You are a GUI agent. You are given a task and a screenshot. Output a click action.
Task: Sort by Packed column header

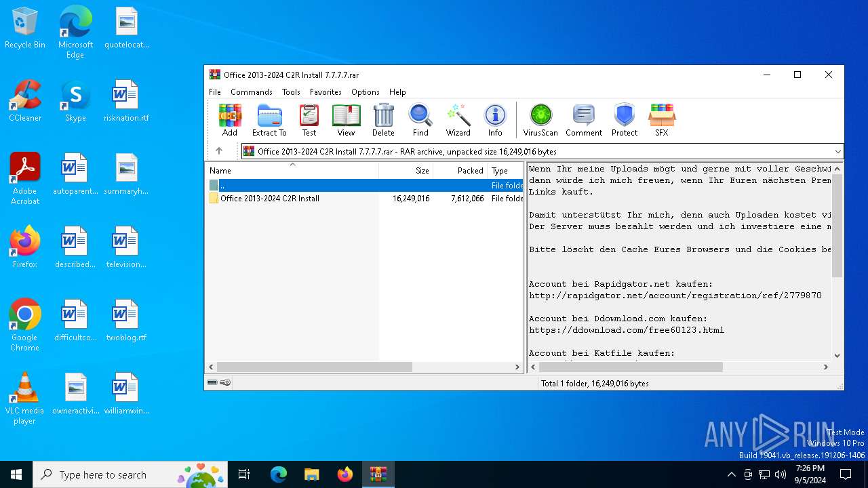tap(460, 171)
